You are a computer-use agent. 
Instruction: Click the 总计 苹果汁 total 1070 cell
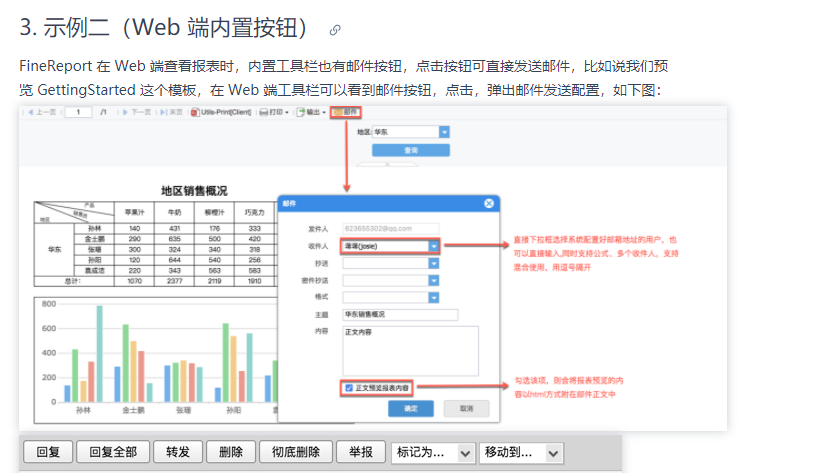tap(134, 281)
